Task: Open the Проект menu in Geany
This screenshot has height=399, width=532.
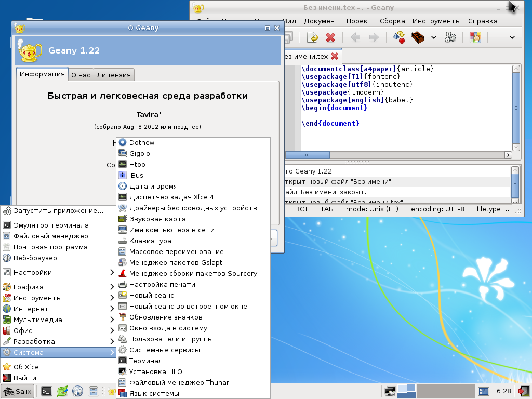Action: pyautogui.click(x=359, y=21)
